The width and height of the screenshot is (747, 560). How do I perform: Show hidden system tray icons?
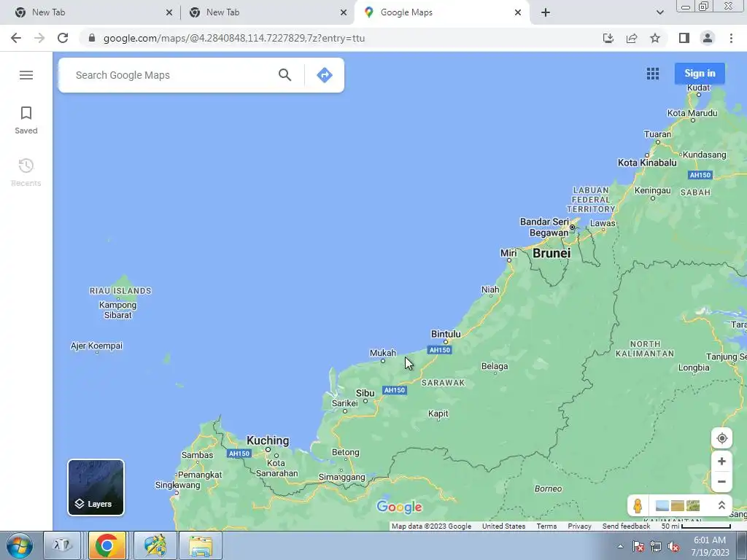tap(620, 546)
